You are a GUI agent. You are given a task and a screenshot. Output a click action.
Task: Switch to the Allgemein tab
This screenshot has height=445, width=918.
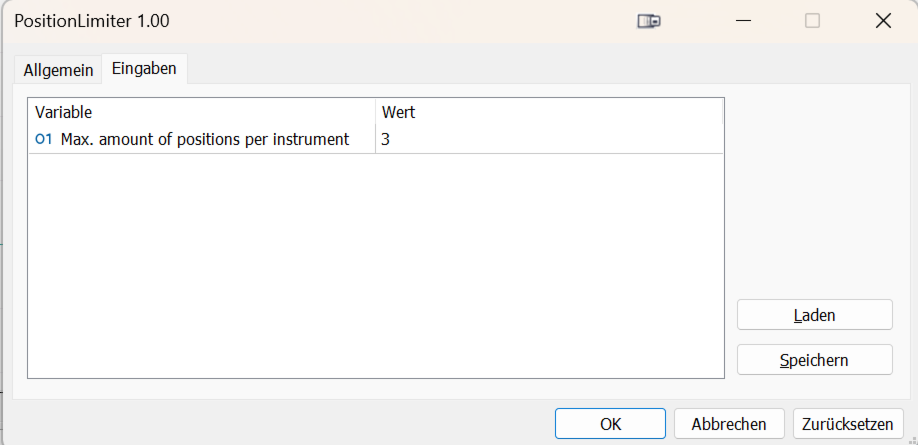coord(58,70)
